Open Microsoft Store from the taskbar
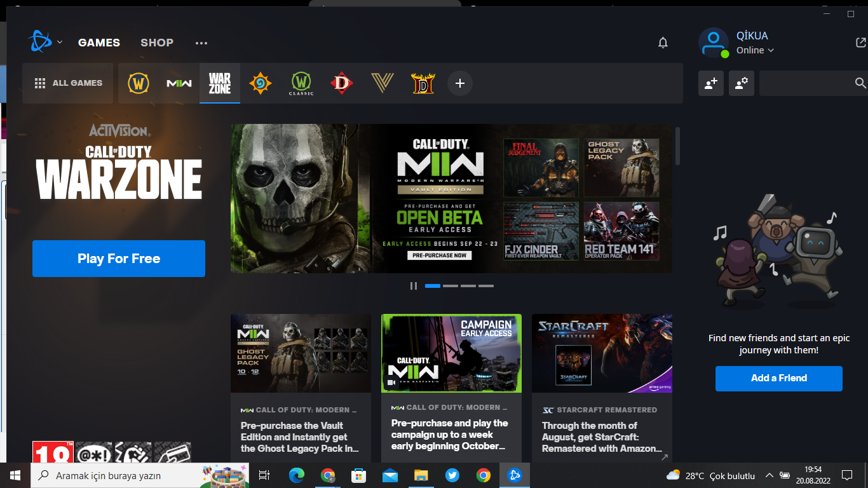Viewport: 868px width, 488px height. (359, 475)
